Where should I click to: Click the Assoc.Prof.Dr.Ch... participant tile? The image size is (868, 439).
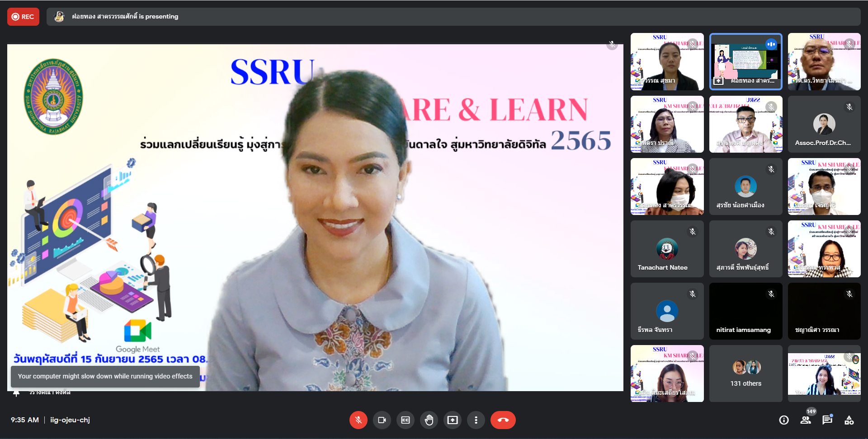point(824,124)
